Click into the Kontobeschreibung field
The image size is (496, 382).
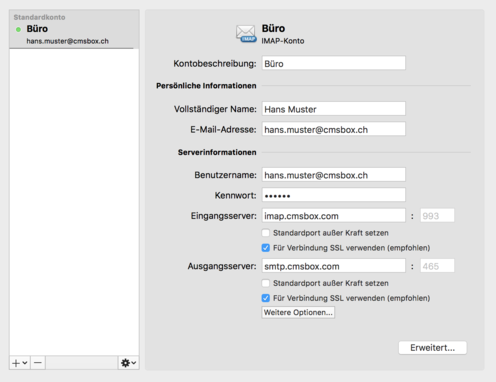click(334, 63)
